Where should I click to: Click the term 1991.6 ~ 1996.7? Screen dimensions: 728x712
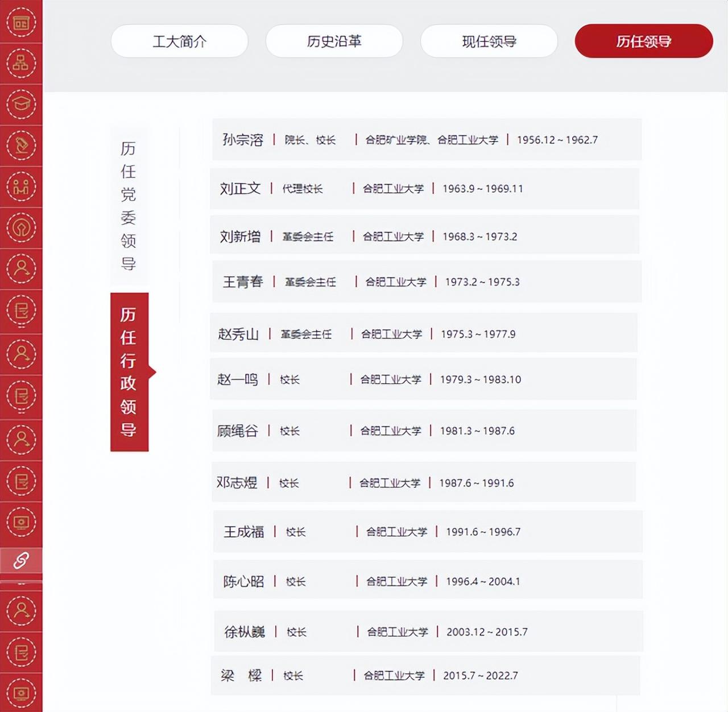(x=483, y=532)
